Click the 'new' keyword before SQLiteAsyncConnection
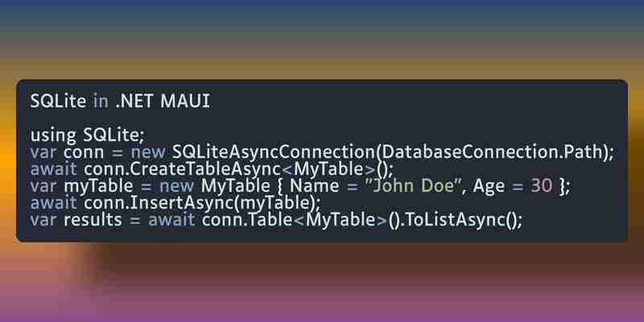Viewport: 644px width, 322px height. 148,154
